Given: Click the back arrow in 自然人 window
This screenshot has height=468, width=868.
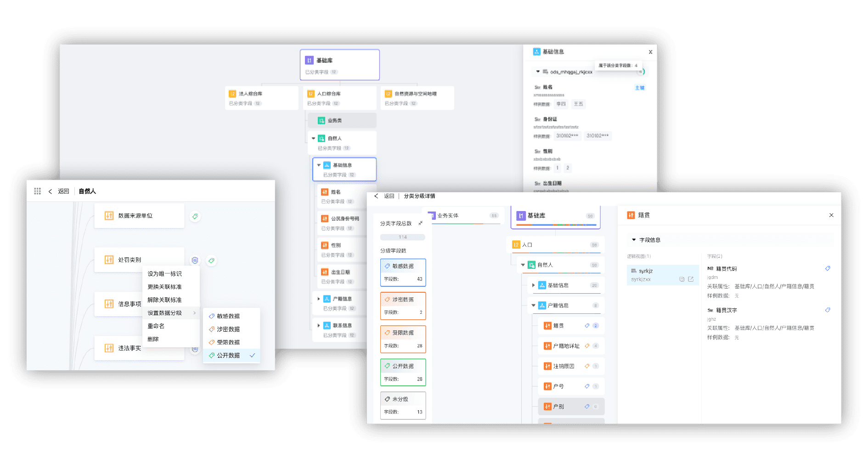Looking at the screenshot, I should click(50, 191).
